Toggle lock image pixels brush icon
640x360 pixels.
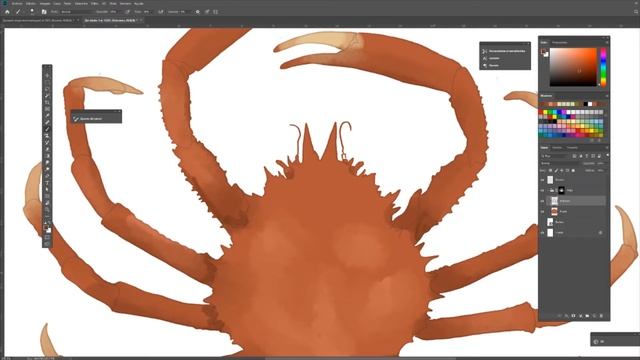coord(556,170)
